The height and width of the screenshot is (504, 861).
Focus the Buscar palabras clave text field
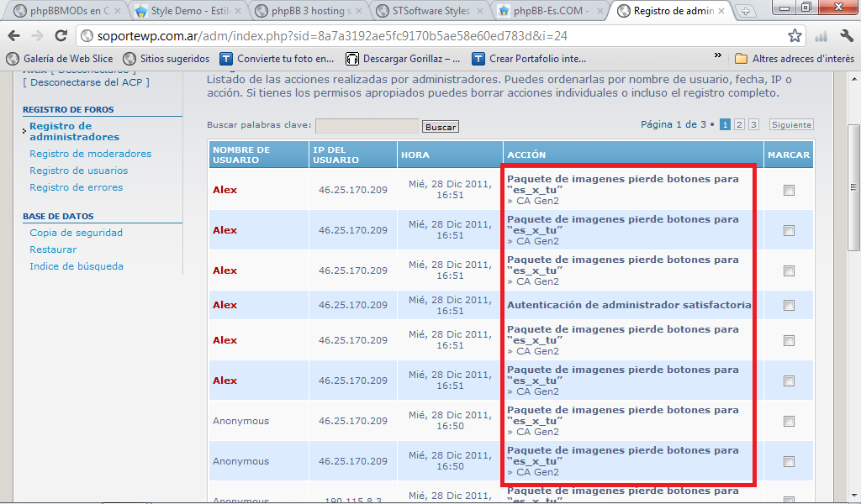click(367, 126)
